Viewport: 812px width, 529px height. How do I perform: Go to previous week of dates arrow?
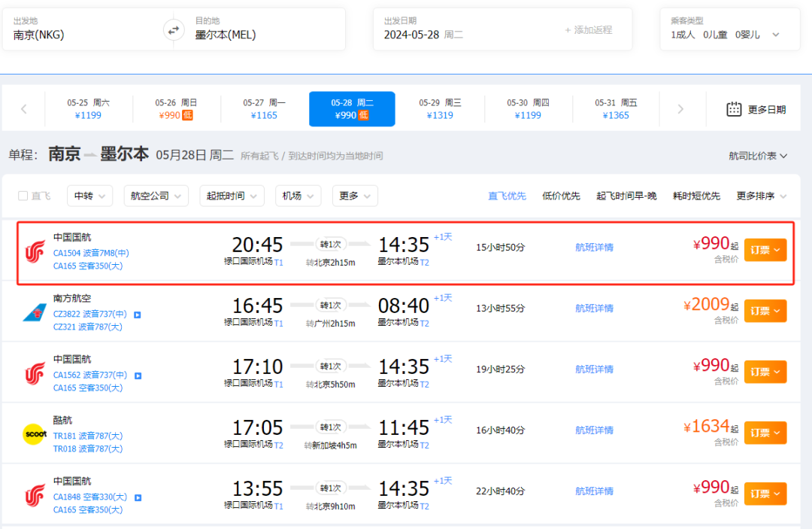24,109
